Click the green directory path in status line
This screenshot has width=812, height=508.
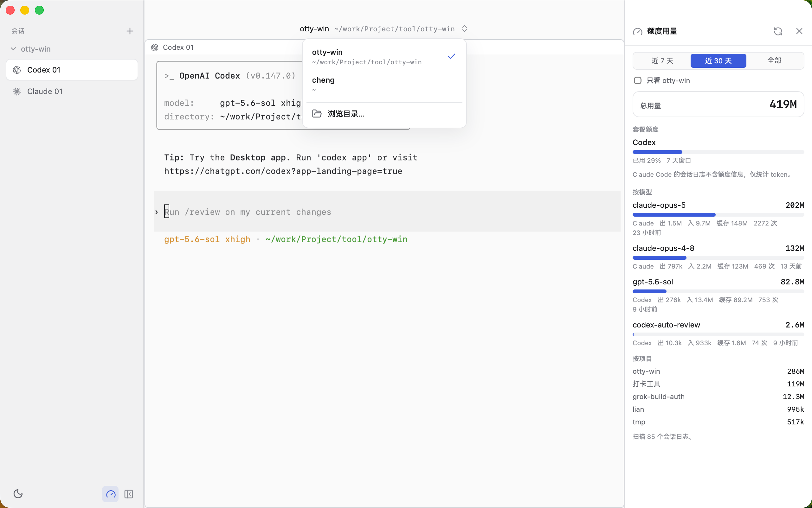point(336,239)
